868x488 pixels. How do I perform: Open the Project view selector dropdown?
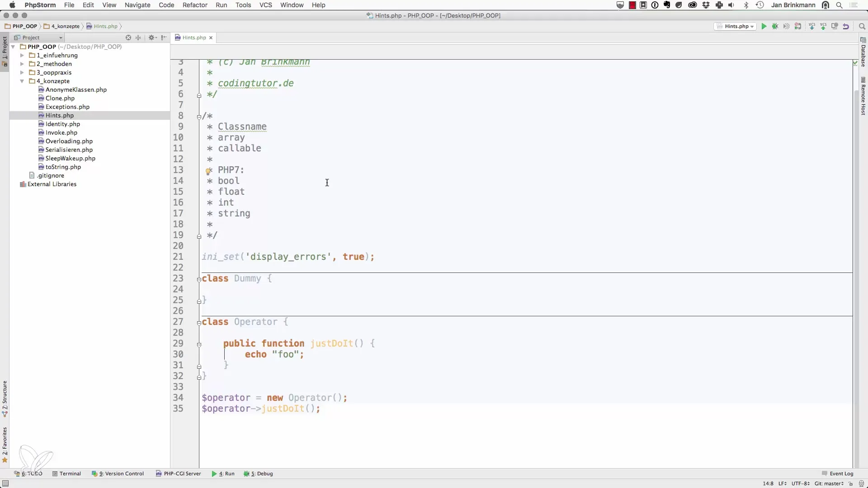pyautogui.click(x=38, y=38)
